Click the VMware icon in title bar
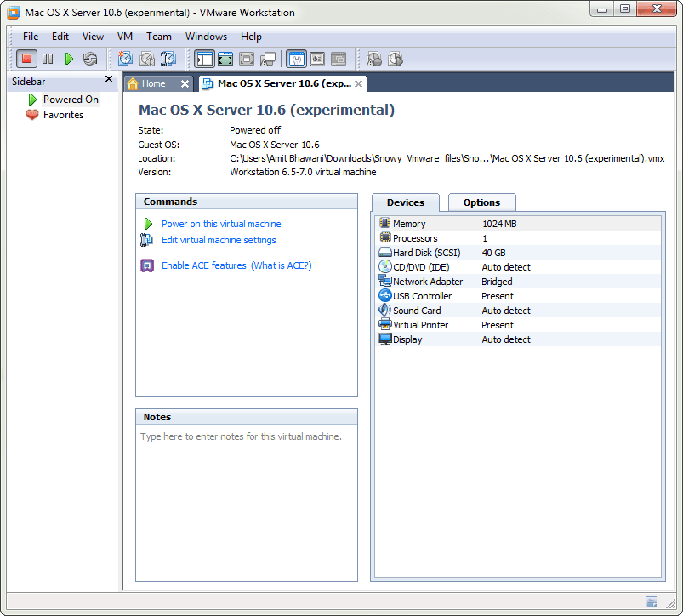Image resolution: width=683 pixels, height=616 pixels. click(14, 13)
